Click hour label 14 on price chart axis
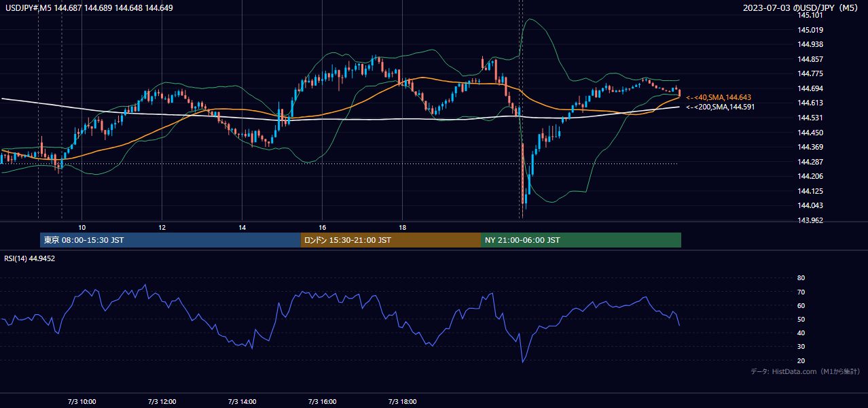This screenshot has height=408, width=868. coord(242,227)
